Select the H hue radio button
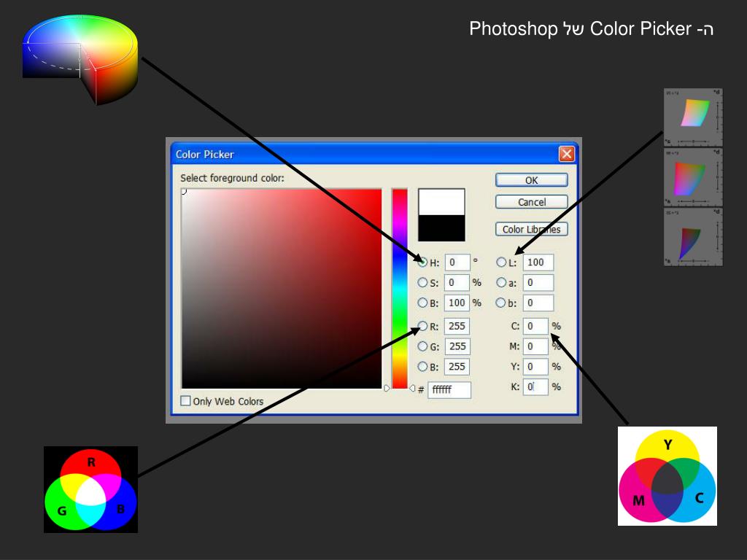Screen dimensions: 747x560 point(422,262)
